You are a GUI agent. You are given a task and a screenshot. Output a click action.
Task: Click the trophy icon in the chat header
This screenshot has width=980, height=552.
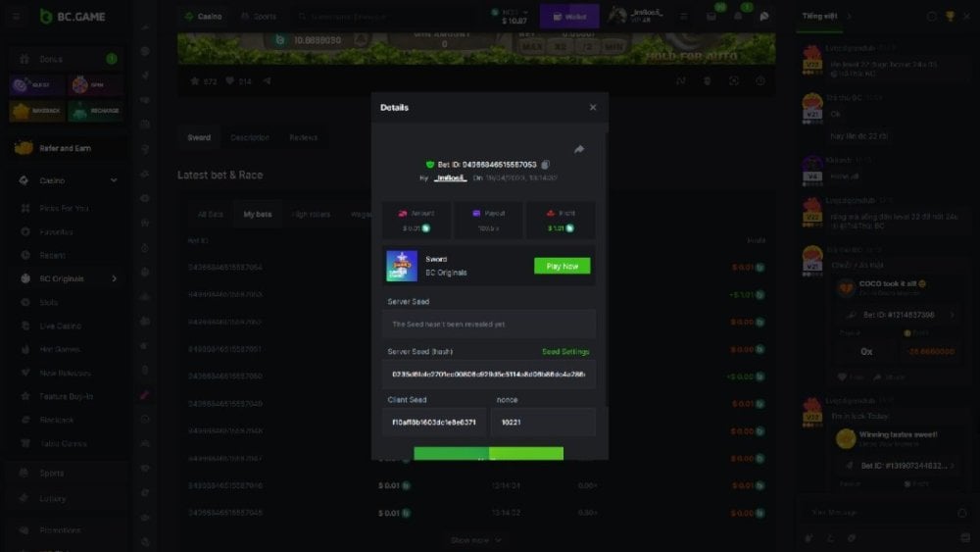[950, 17]
